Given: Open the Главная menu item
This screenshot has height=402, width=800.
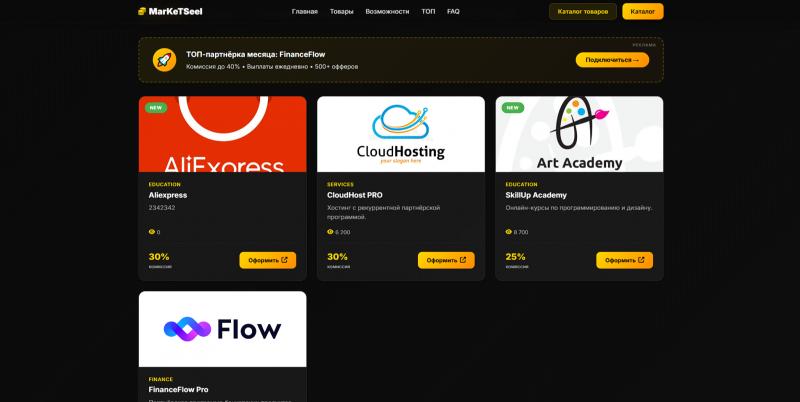Looking at the screenshot, I should [x=305, y=11].
